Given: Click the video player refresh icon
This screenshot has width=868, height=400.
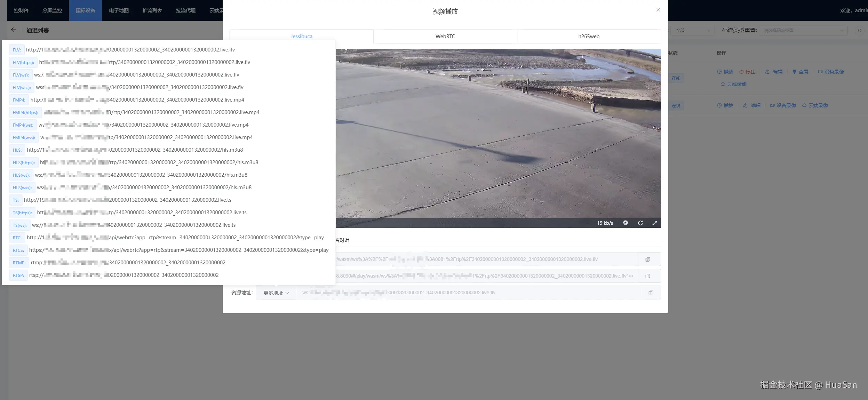Looking at the screenshot, I should pyautogui.click(x=640, y=223).
